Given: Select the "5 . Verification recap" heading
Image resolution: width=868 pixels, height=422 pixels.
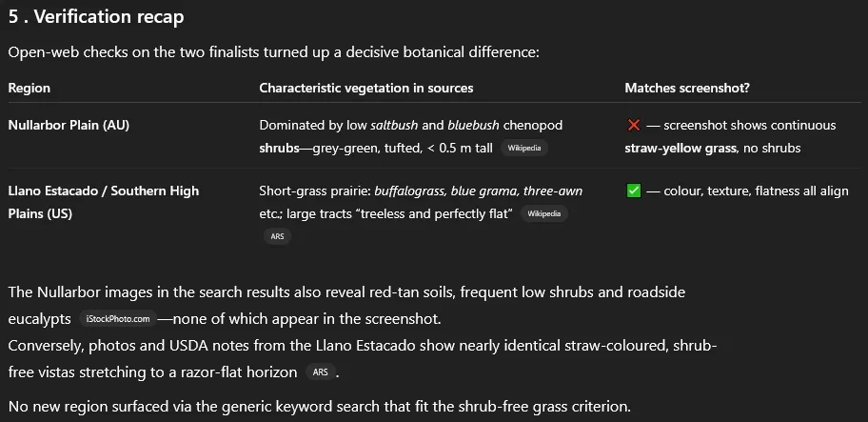Looking at the screenshot, I should pyautogui.click(x=96, y=16).
